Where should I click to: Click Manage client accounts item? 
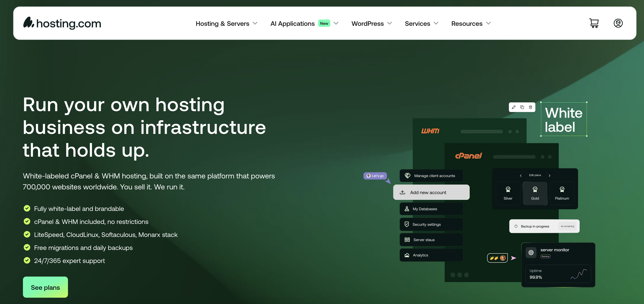pos(431,176)
